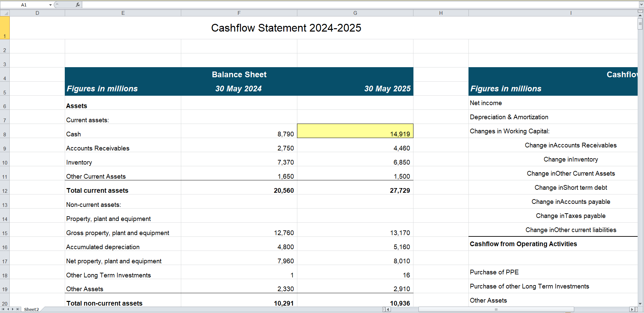Go to the last sheet tab arrow

pyautogui.click(x=17, y=309)
